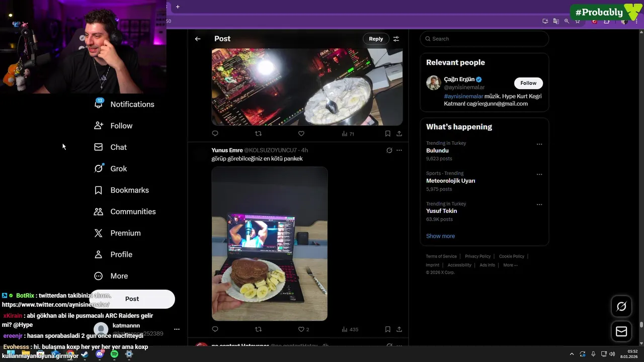Open account options for katmannn
This screenshot has width=644, height=362.
[x=177, y=329]
